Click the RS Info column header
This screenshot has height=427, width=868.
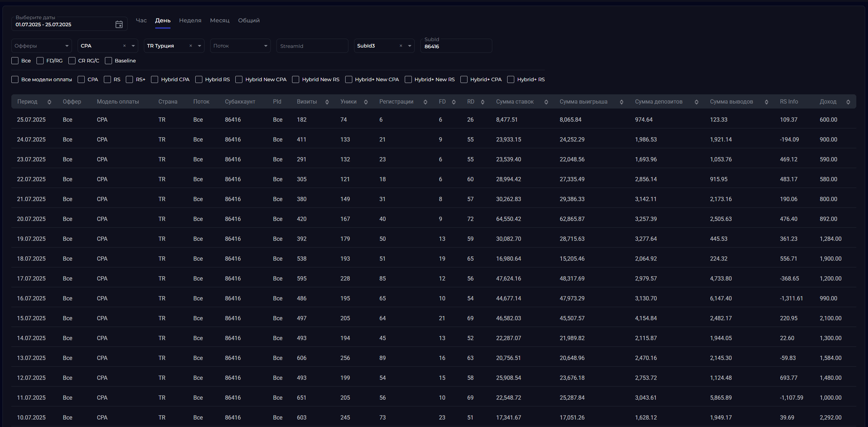pyautogui.click(x=789, y=102)
